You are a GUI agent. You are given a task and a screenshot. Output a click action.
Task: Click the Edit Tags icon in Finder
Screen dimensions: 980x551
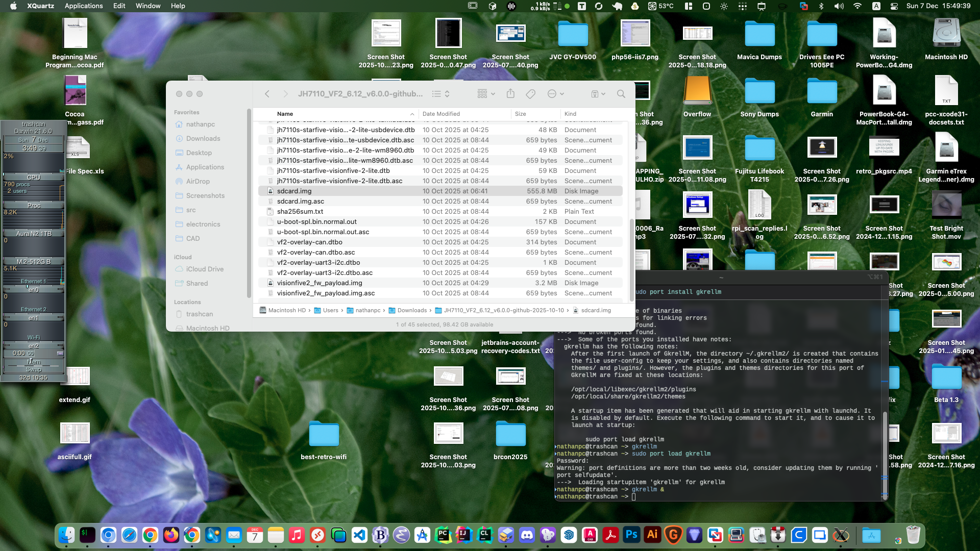pos(531,94)
